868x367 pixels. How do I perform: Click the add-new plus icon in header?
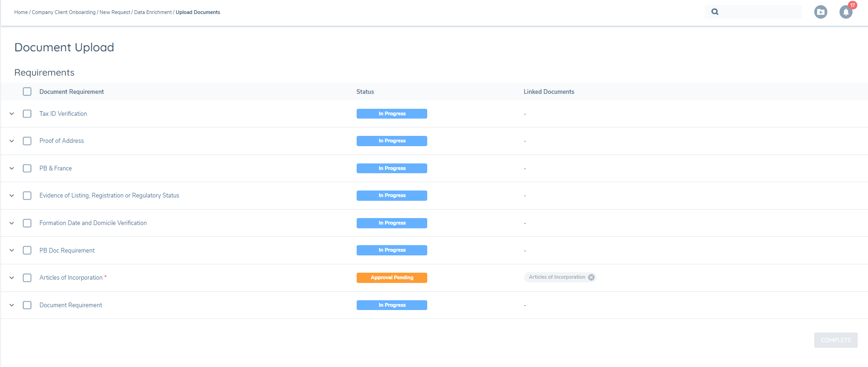tap(820, 12)
